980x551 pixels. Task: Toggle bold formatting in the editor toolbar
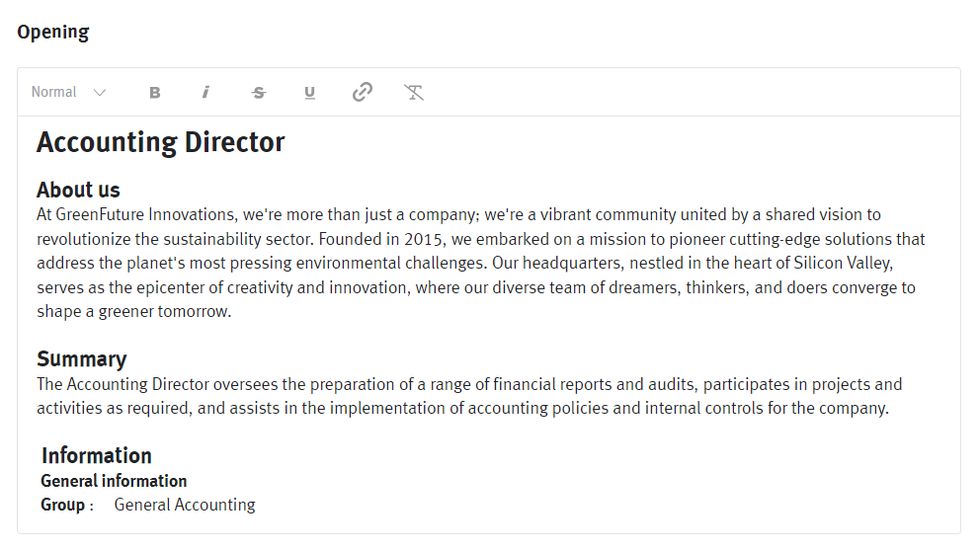[155, 93]
